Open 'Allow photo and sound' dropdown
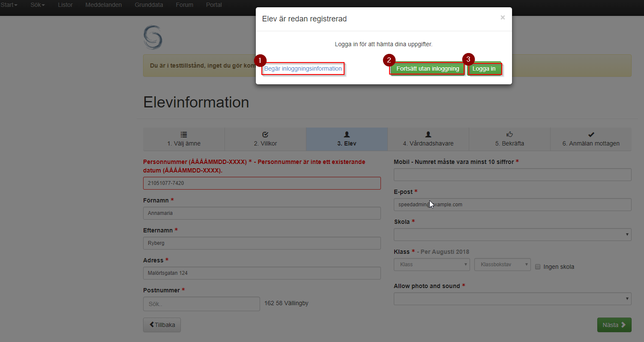Screen dimensions: 644x342 click(x=512, y=299)
